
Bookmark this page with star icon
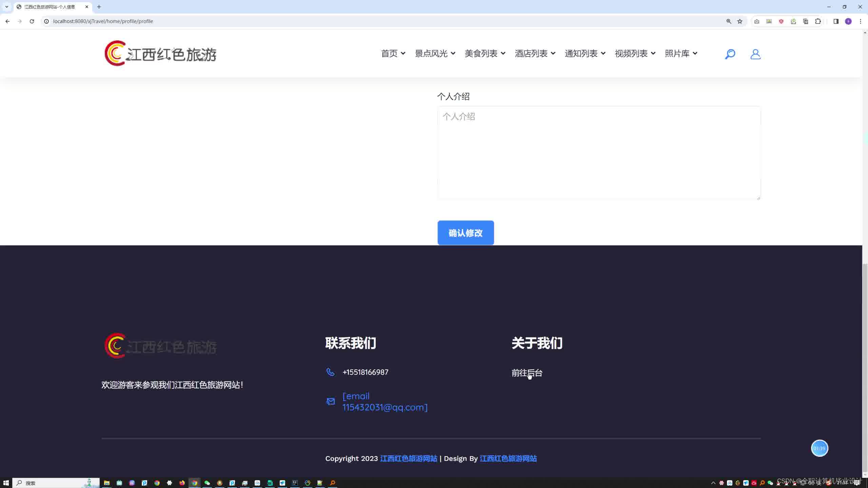tap(740, 21)
